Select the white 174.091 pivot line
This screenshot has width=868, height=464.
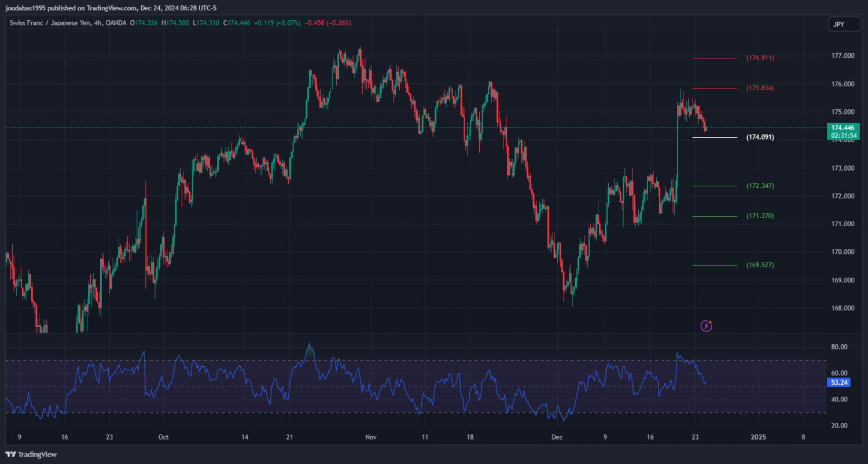(715, 137)
